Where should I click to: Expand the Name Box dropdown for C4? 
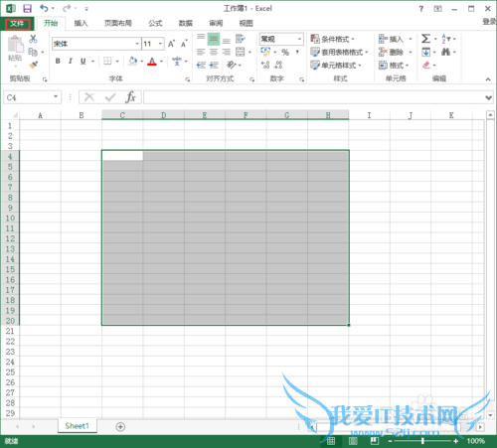[56, 96]
